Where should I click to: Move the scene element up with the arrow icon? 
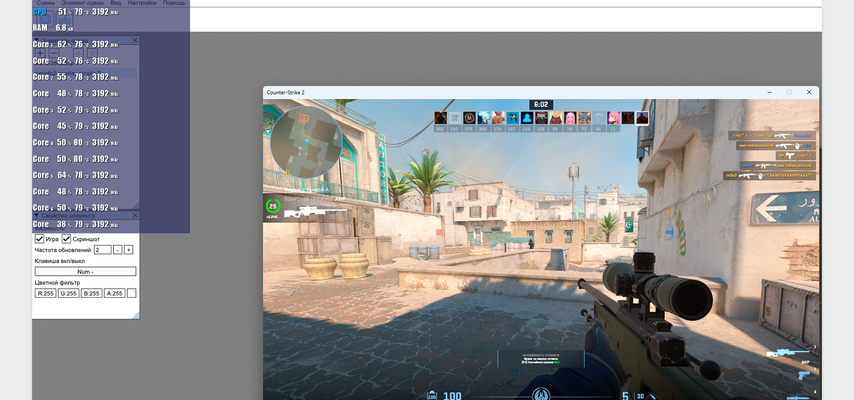pos(78,53)
